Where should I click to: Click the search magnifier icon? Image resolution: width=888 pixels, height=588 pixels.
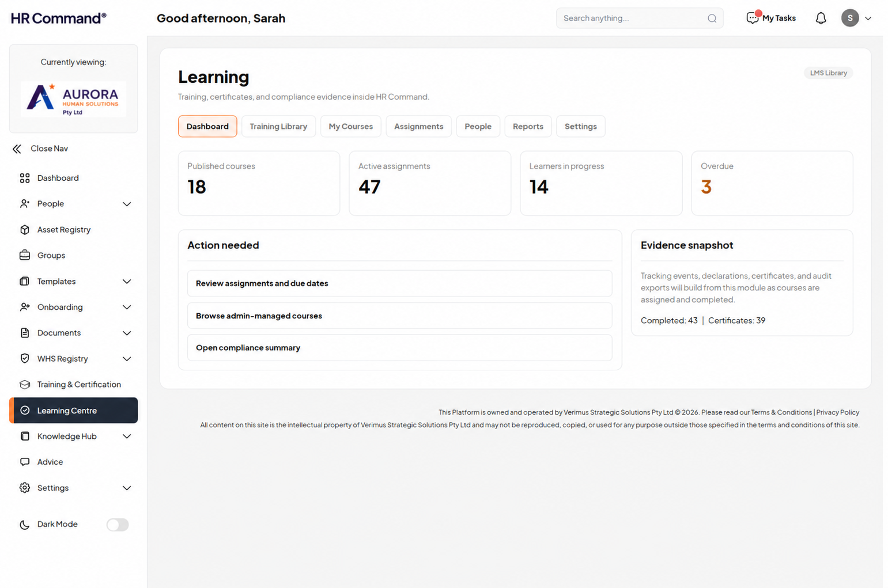(x=712, y=18)
